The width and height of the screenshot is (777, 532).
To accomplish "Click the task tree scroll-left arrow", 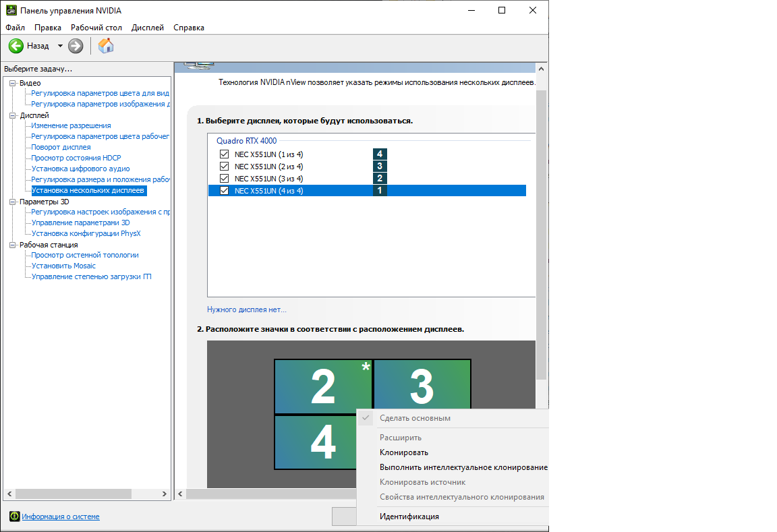I will 9,494.
